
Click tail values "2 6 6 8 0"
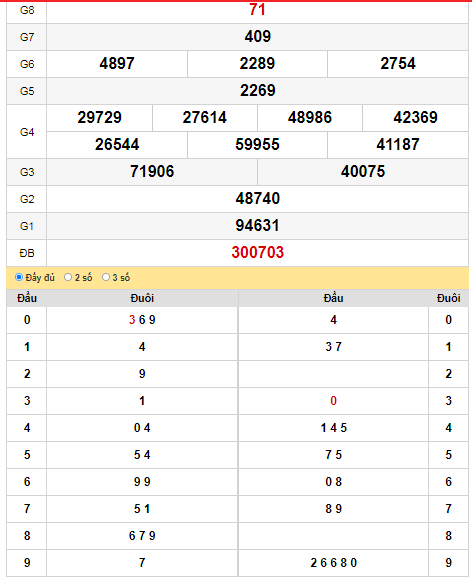pyautogui.click(x=334, y=563)
